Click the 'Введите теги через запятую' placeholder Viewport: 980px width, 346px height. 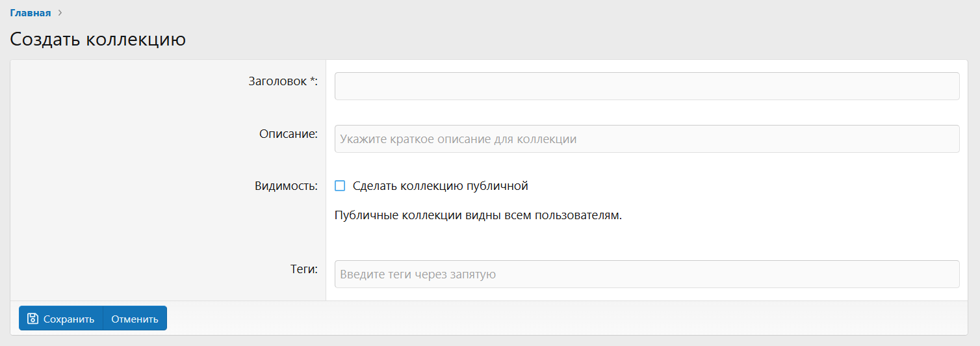(x=418, y=274)
